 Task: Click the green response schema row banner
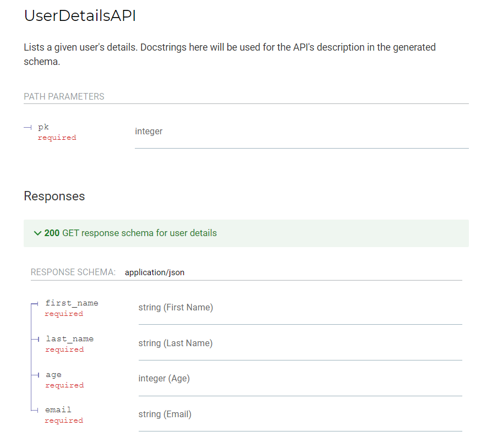246,233
